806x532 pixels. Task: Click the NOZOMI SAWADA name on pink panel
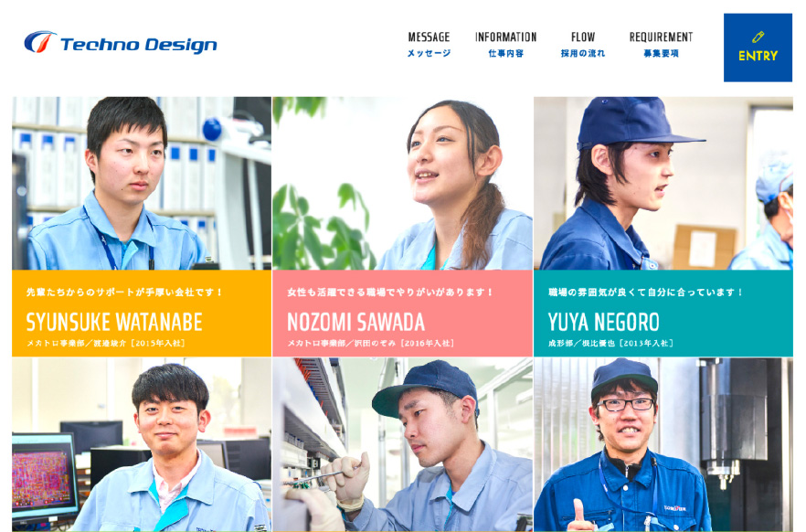coord(356,323)
